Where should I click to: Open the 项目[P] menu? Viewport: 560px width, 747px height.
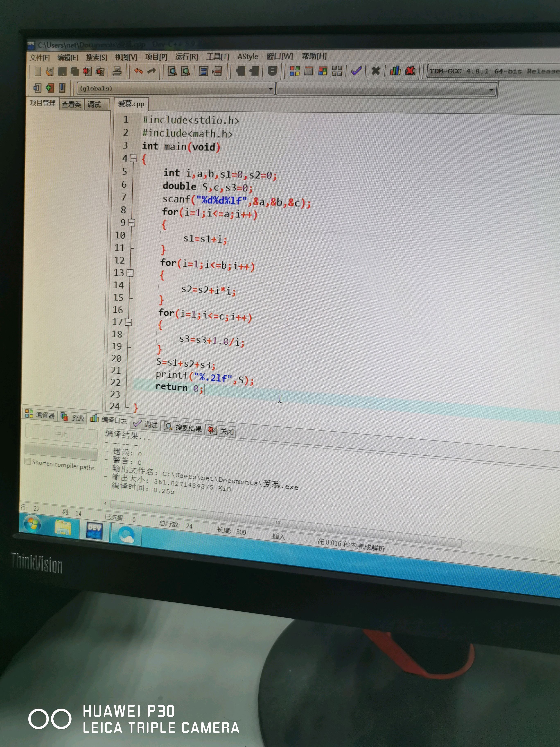pyautogui.click(x=156, y=57)
